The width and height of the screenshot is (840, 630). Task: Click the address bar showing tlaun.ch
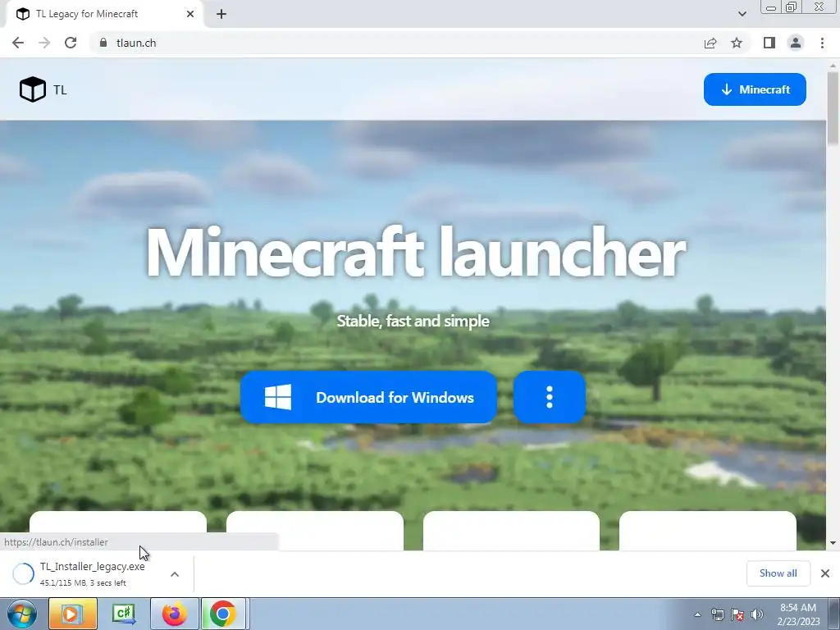click(x=396, y=43)
